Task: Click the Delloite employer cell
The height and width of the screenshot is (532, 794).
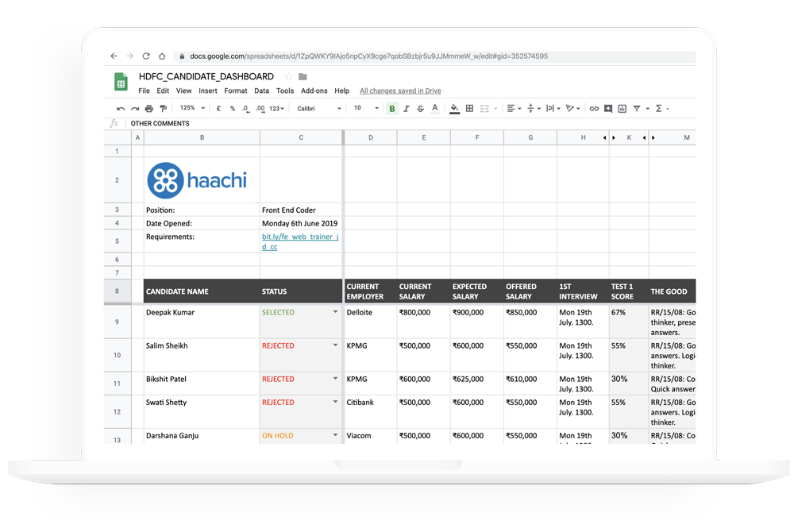Action: (x=371, y=322)
